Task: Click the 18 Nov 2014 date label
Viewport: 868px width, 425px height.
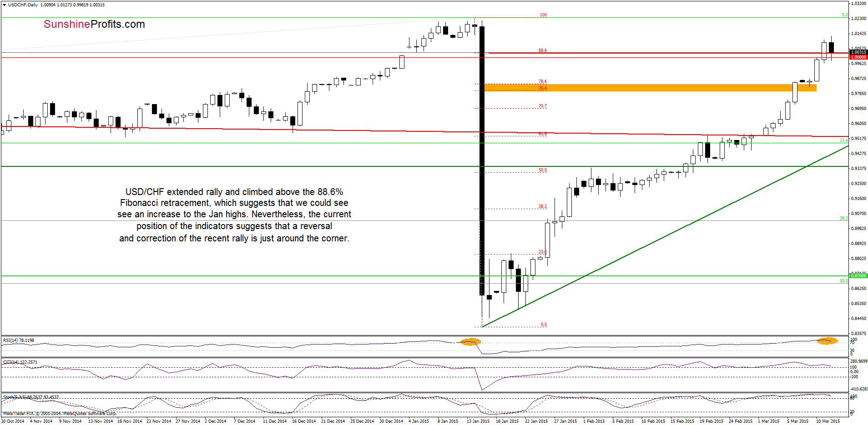Action: (130, 421)
